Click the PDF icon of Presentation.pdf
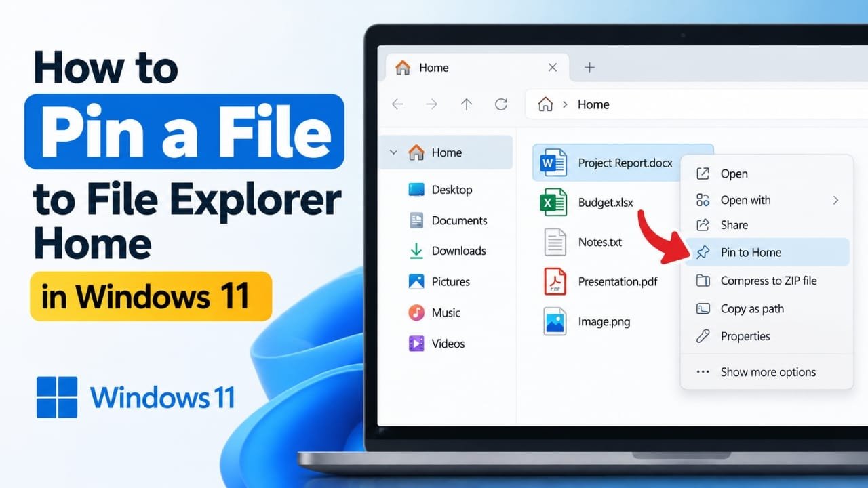Viewport: 868px width, 488px height. point(555,281)
